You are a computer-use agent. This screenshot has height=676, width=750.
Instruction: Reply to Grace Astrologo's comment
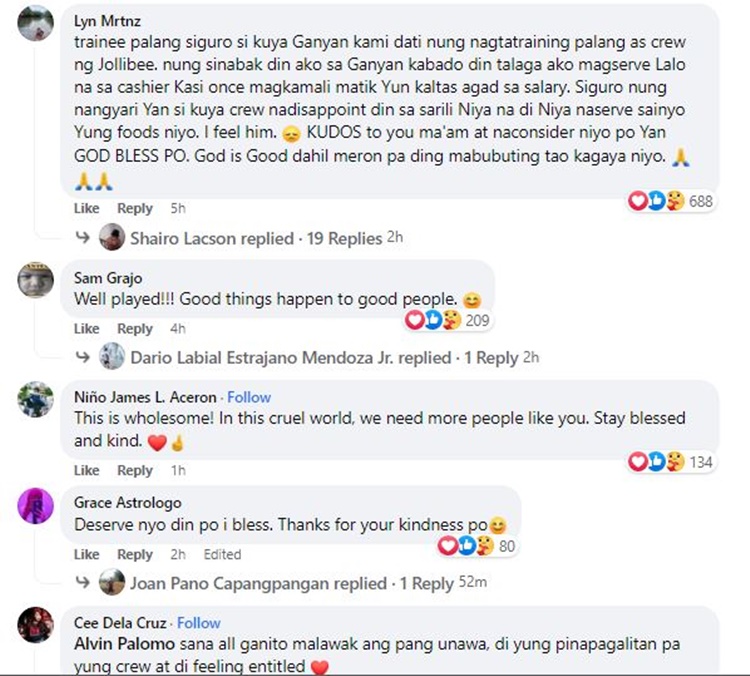click(x=135, y=554)
